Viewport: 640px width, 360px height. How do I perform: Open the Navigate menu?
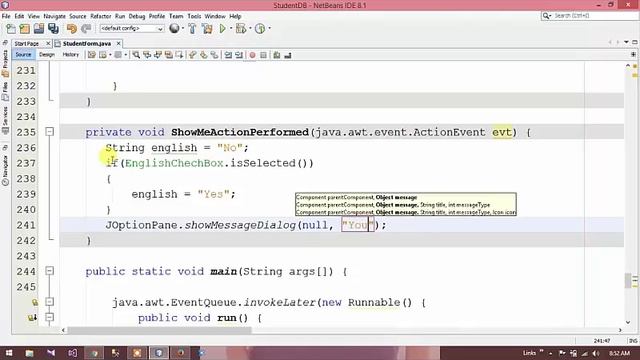click(54, 16)
